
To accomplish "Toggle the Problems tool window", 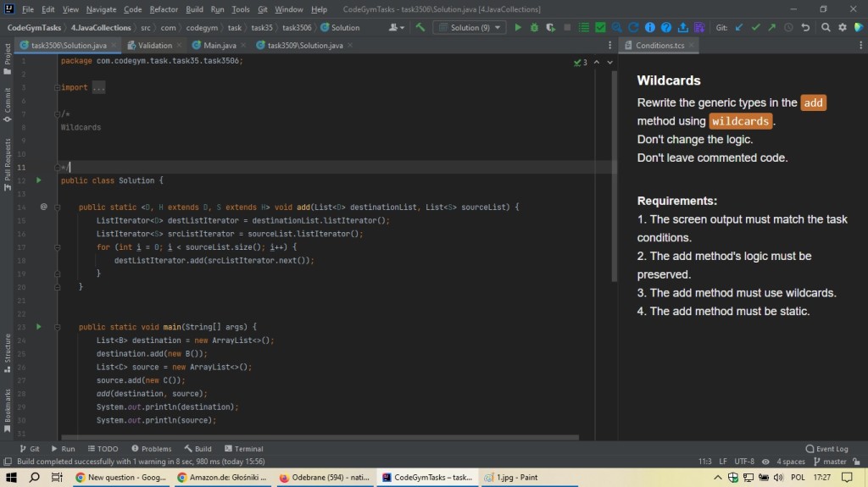I will click(x=151, y=449).
